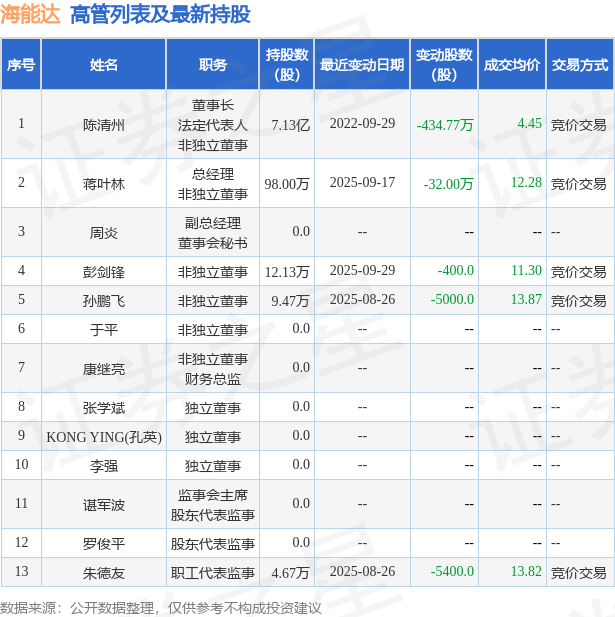
Task: Click the 姓名 column header
Action: pyautogui.click(x=104, y=65)
